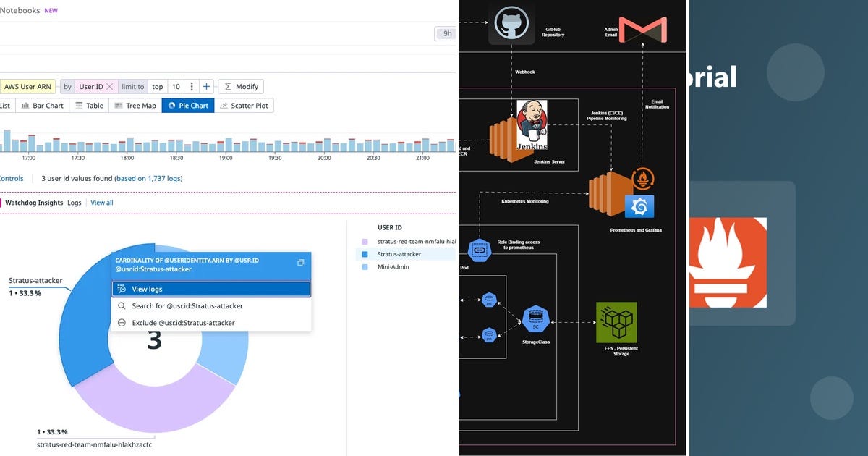Click the Watchdog Insights pink marker icon
Screen dimensions: 868x456
[x=1, y=203]
